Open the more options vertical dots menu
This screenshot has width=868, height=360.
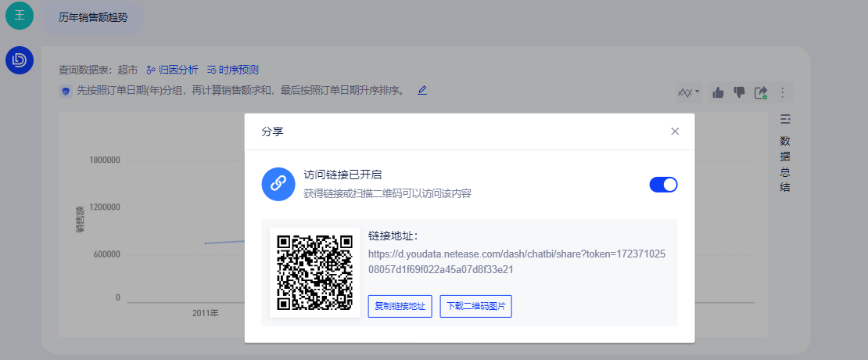[782, 92]
